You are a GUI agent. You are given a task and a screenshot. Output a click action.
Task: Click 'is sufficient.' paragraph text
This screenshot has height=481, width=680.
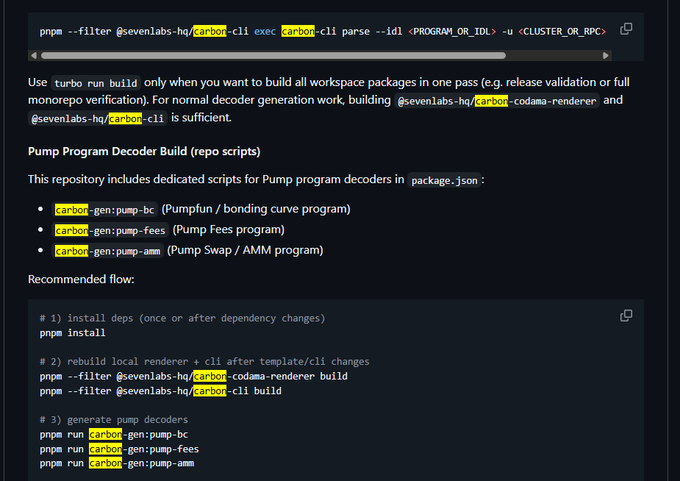click(x=201, y=118)
